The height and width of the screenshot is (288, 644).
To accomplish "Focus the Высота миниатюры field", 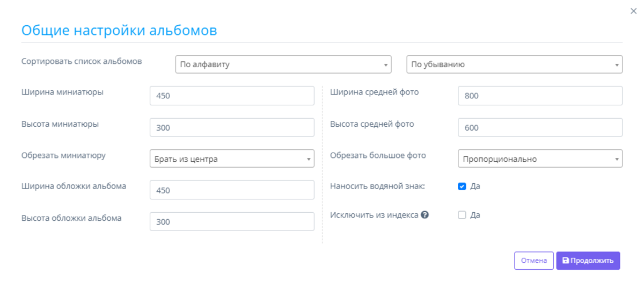I will click(x=232, y=128).
